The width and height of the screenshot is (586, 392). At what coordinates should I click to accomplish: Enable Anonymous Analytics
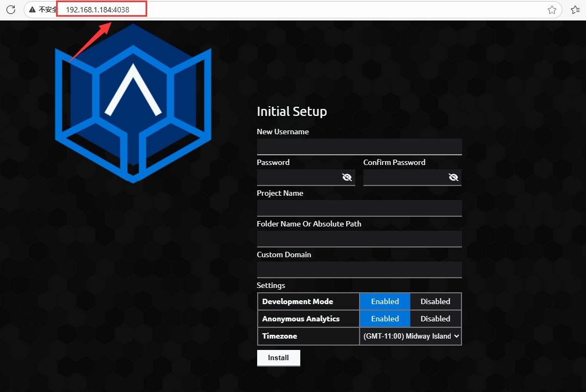pyautogui.click(x=385, y=319)
